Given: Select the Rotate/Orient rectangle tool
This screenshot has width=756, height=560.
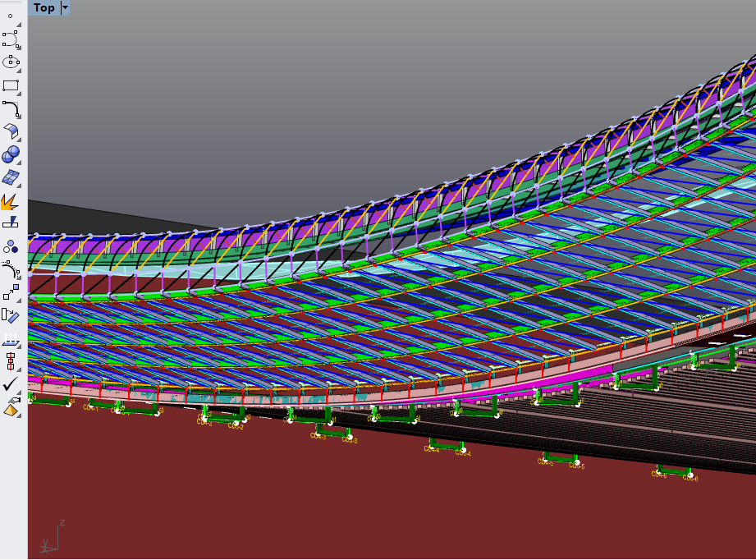Looking at the screenshot, I should pos(11,315).
